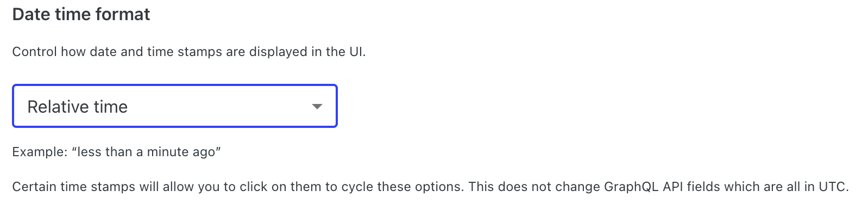The height and width of the screenshot is (209, 868).
Task: Open the Date time format dropdown
Action: (174, 106)
